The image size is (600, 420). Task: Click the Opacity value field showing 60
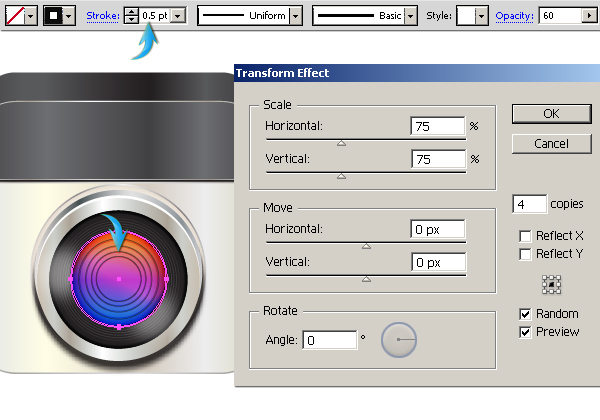[560, 16]
